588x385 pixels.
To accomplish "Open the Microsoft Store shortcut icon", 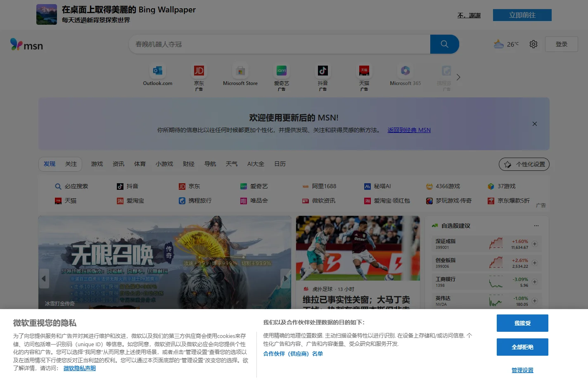I will coord(240,71).
